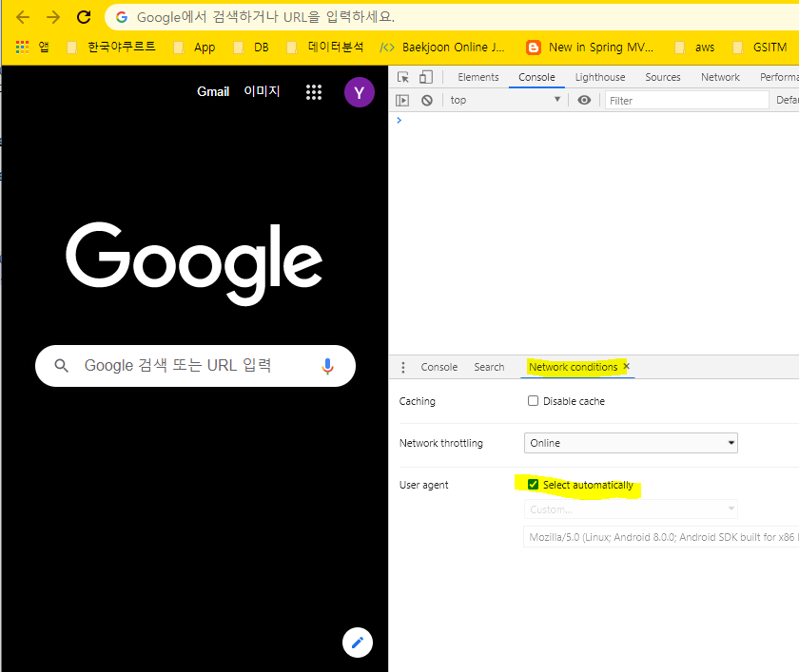Open the GSITM bookmark folder
799x672 pixels.
(760, 48)
